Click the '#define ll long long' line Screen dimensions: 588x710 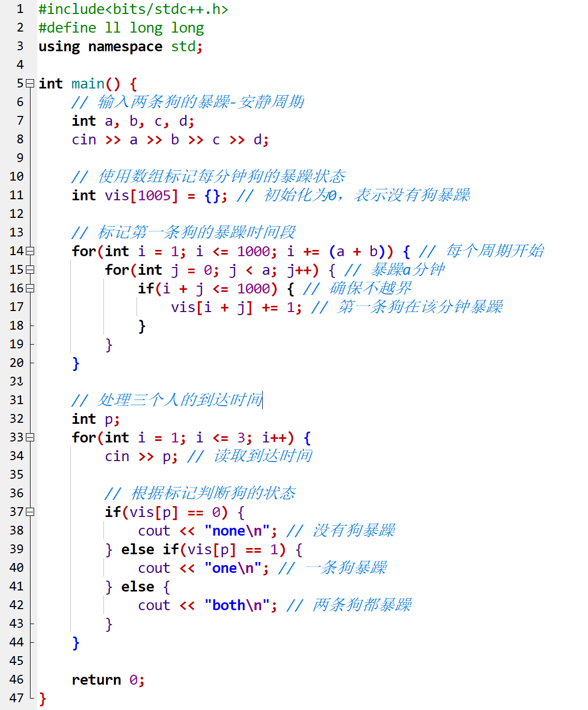click(121, 28)
